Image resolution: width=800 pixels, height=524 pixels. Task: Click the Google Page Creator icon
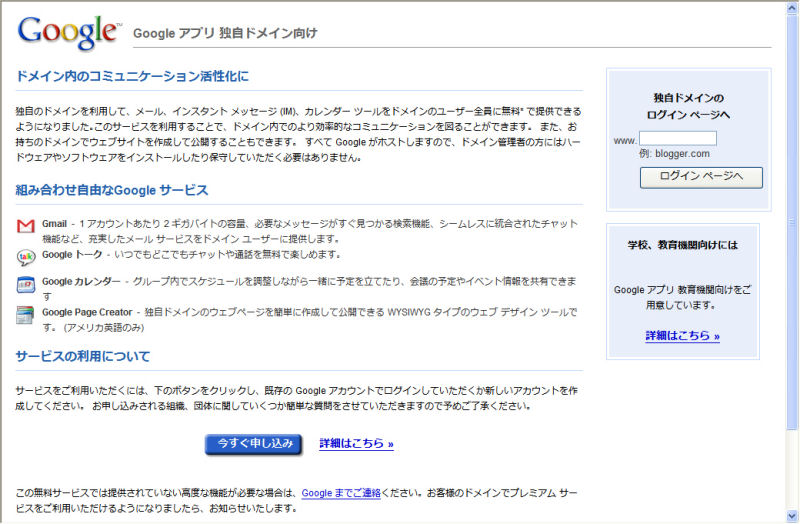click(x=25, y=315)
